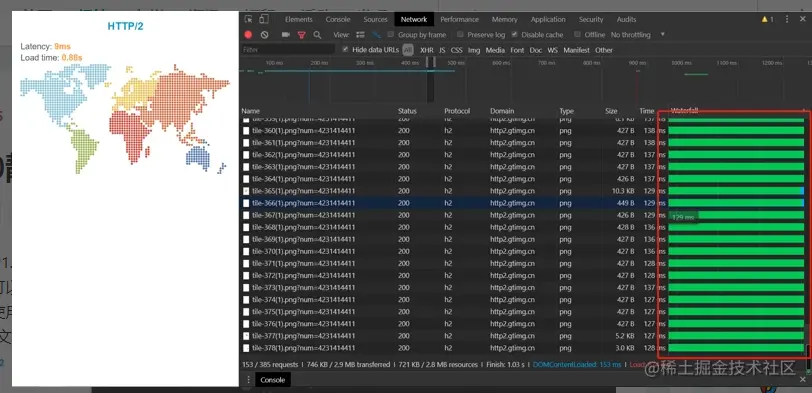Open the Application tab

coord(548,19)
